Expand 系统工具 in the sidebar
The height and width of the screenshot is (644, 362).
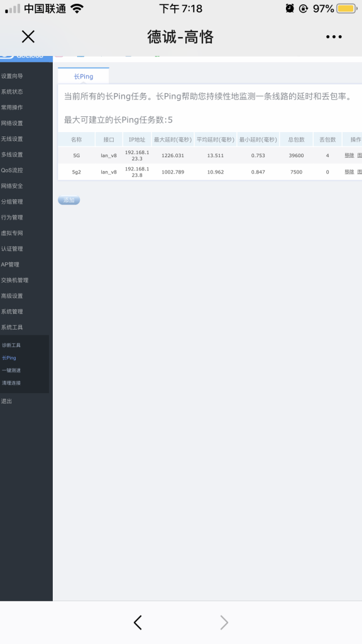[12, 327]
